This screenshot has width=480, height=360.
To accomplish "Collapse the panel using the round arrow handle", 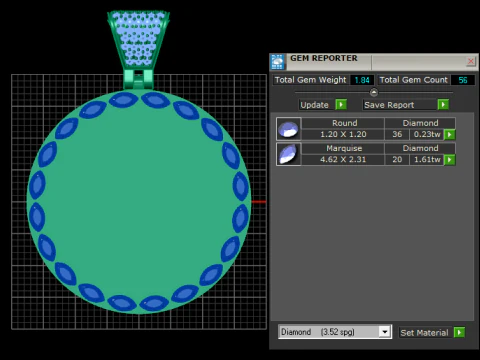I will click(x=374, y=92).
